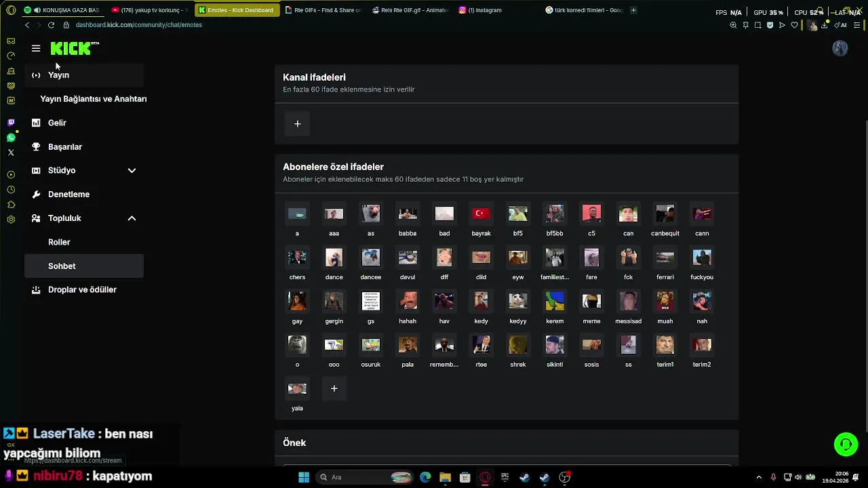Open extensions cube in Opera sidebar
The height and width of the screenshot is (488, 868).
(11, 205)
